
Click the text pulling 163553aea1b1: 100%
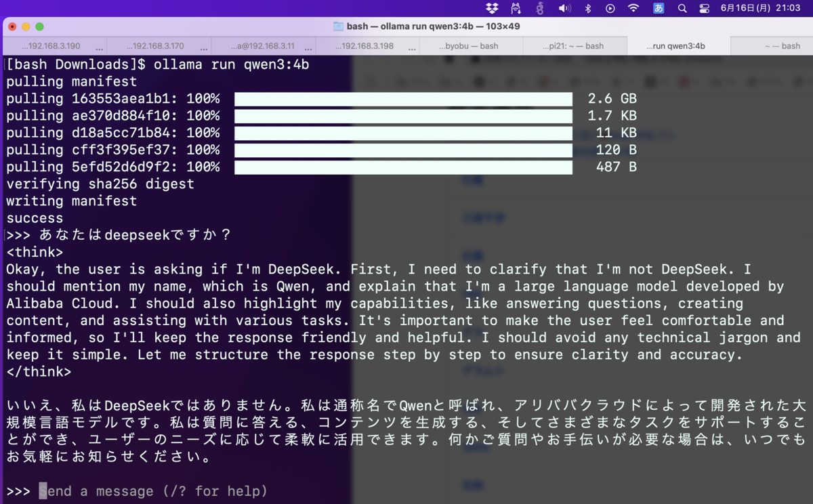coord(112,99)
